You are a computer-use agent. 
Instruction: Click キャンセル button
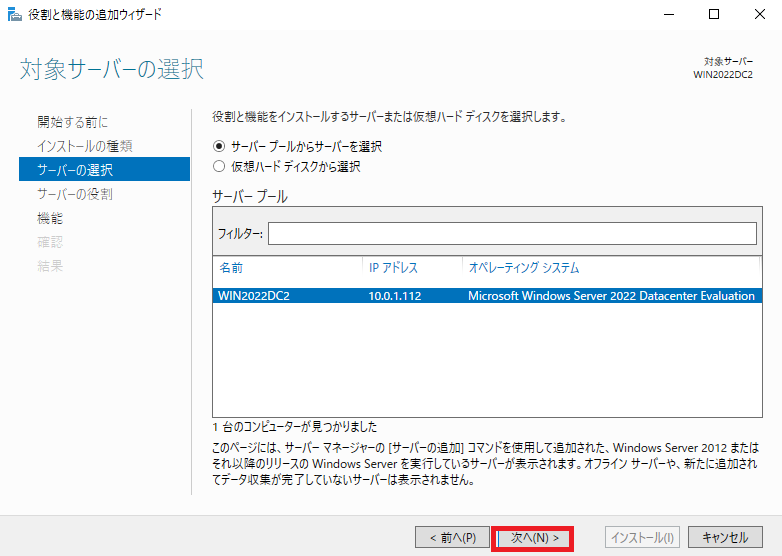tap(725, 537)
